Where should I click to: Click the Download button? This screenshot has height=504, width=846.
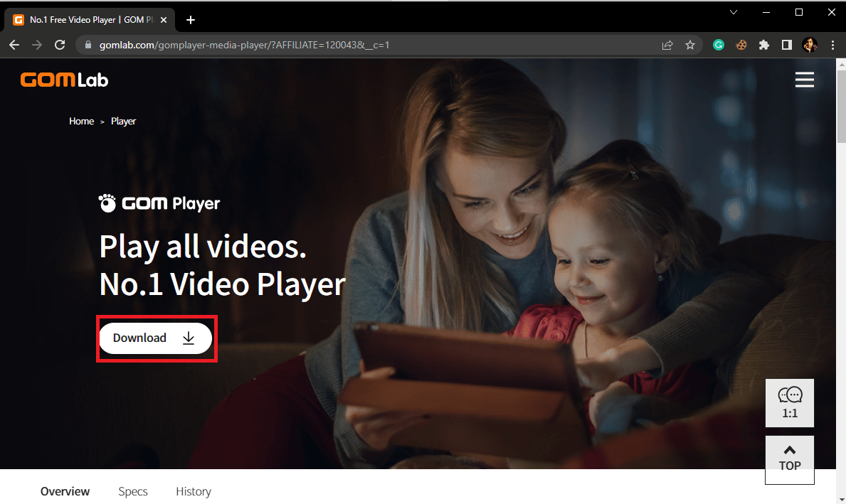pyautogui.click(x=155, y=338)
